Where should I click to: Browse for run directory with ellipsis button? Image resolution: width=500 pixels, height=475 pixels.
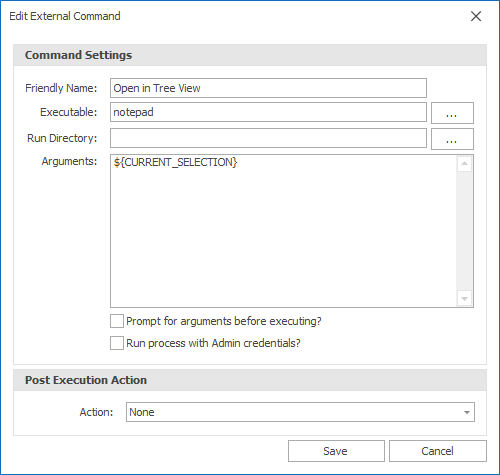(x=452, y=139)
